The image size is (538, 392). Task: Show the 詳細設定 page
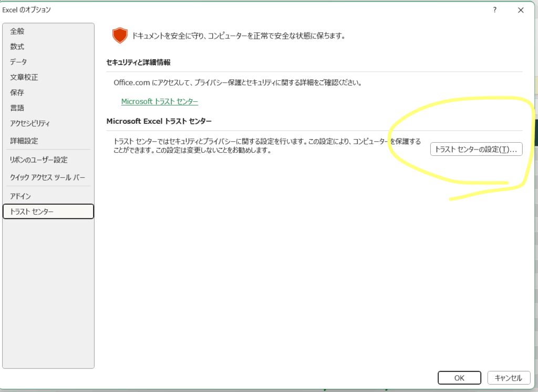coord(24,141)
